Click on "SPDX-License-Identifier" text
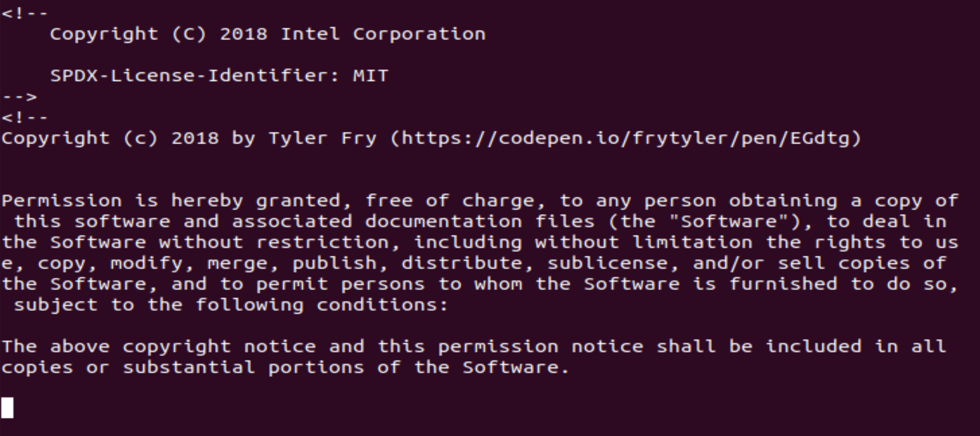The image size is (980, 436). click(190, 76)
